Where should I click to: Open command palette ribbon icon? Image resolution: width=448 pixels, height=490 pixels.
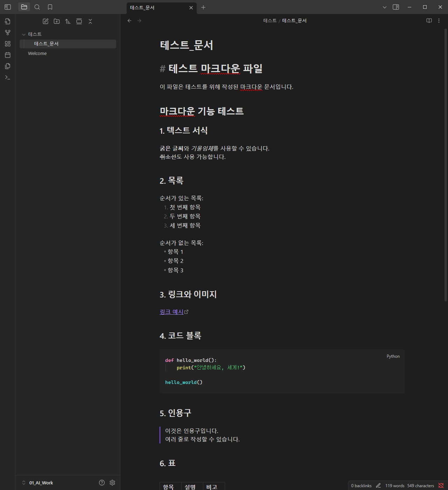8,77
